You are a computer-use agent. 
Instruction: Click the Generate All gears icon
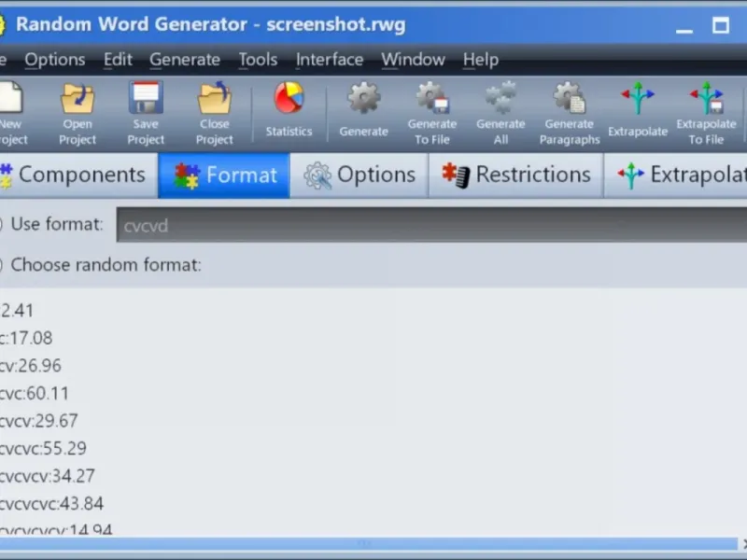(x=500, y=98)
